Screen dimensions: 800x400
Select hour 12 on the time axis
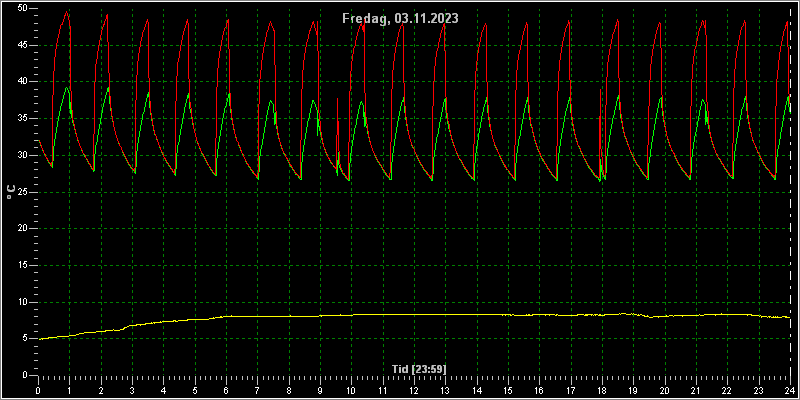414,390
